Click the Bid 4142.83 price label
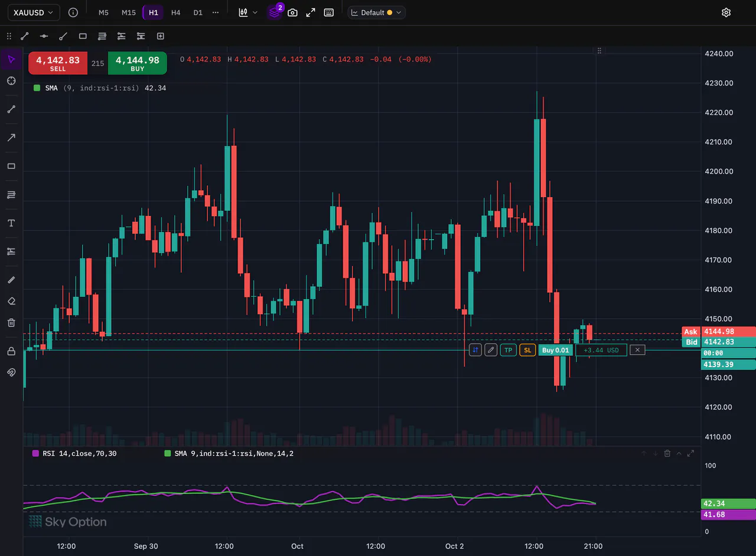Screen dimensions: 756x556 (x=719, y=342)
